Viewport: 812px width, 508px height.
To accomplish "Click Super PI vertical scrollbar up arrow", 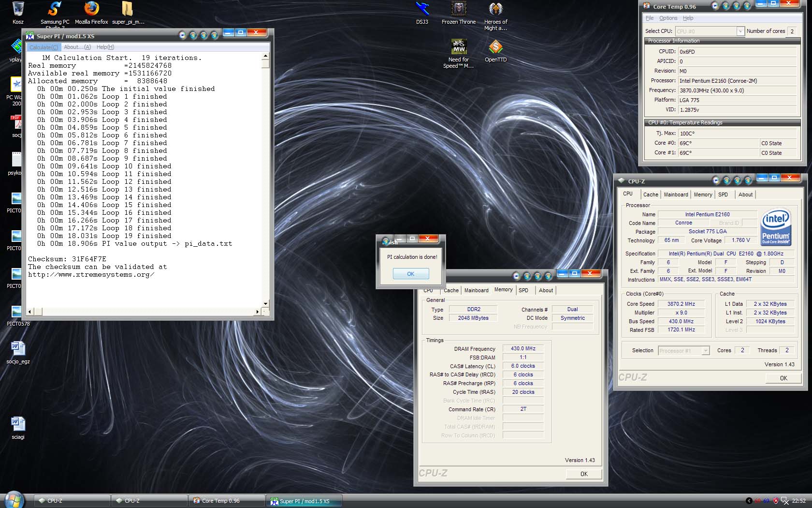I will tap(265, 57).
